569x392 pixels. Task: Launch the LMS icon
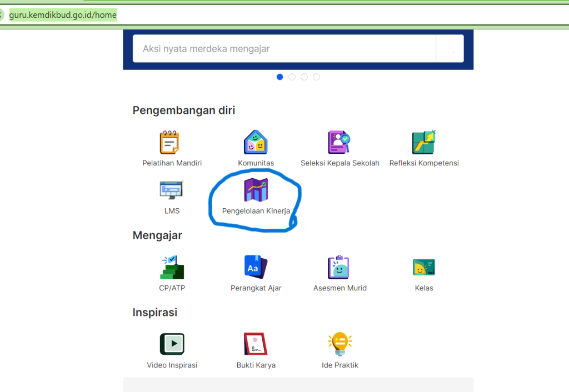(x=172, y=190)
